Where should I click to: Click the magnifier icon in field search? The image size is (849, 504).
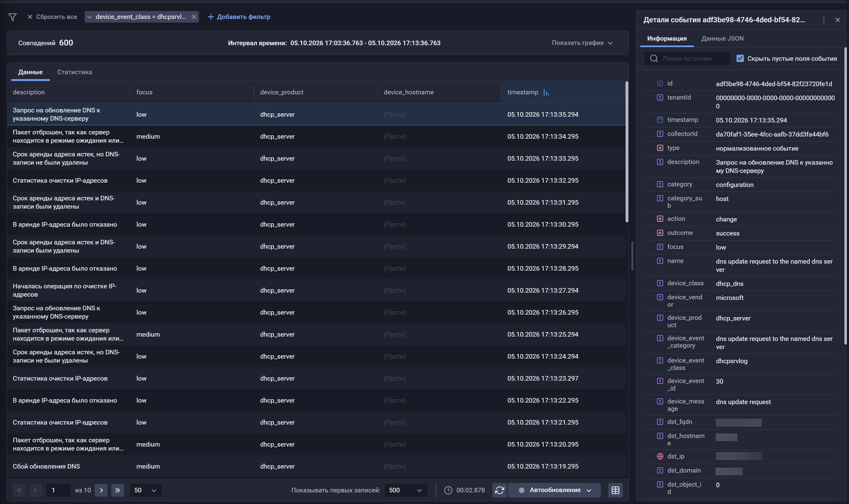tap(654, 58)
